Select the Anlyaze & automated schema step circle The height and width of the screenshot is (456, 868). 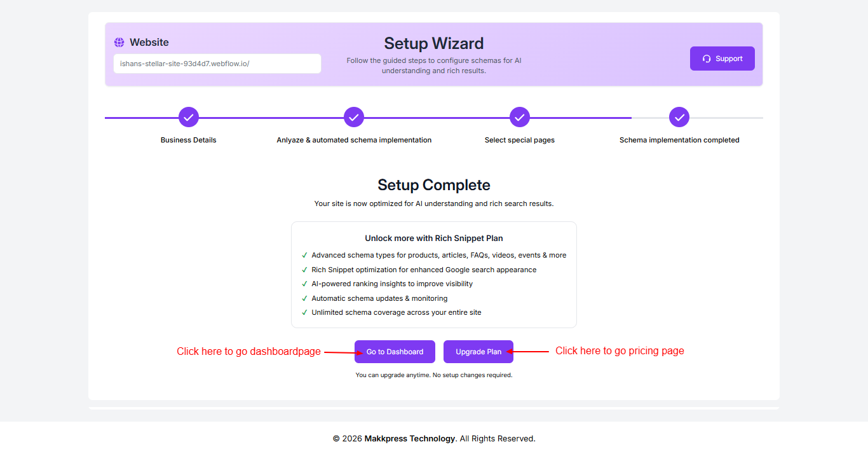pos(354,117)
